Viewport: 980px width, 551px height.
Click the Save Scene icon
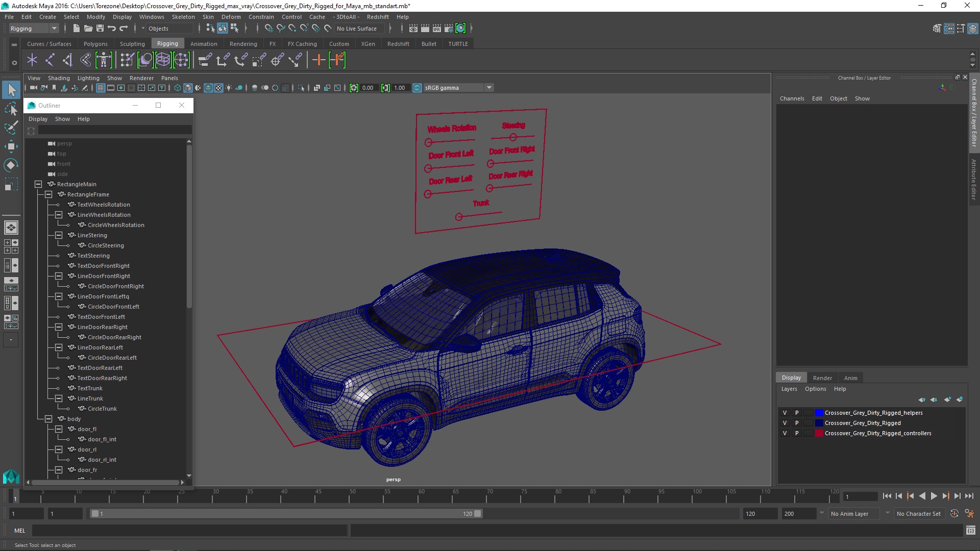tap(100, 29)
